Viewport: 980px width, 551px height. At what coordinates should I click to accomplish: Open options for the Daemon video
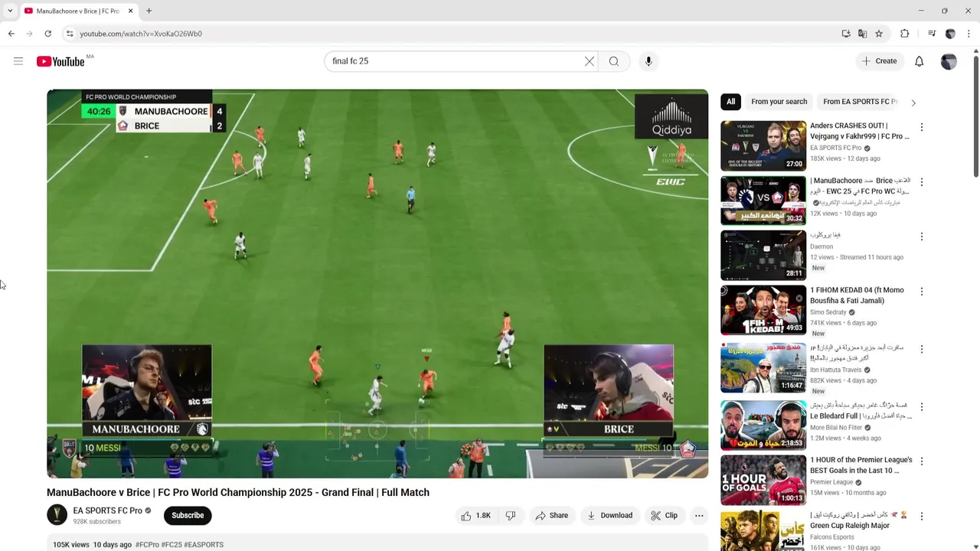[x=921, y=237]
